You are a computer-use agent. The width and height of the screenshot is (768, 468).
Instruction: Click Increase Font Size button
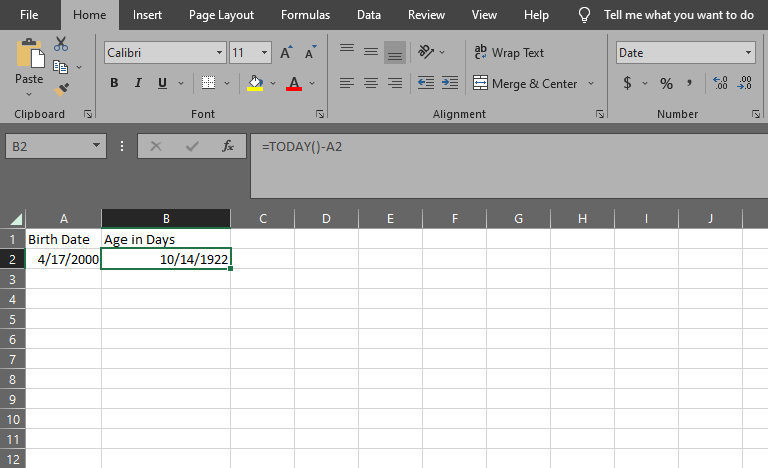(x=286, y=53)
